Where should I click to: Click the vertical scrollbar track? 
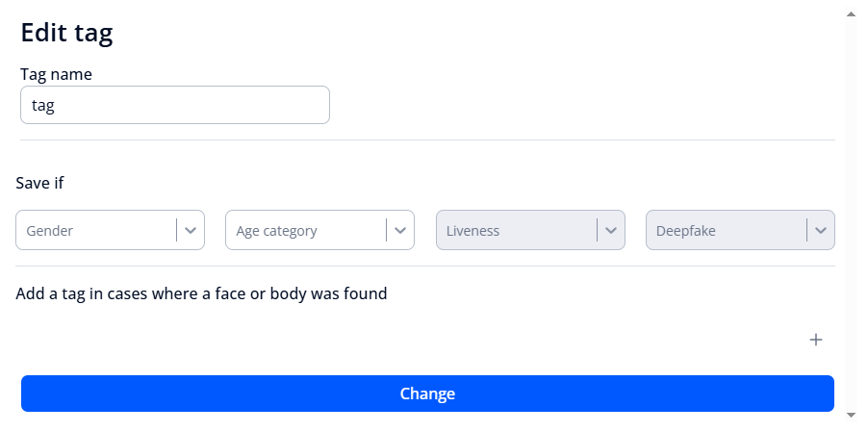(x=850, y=212)
